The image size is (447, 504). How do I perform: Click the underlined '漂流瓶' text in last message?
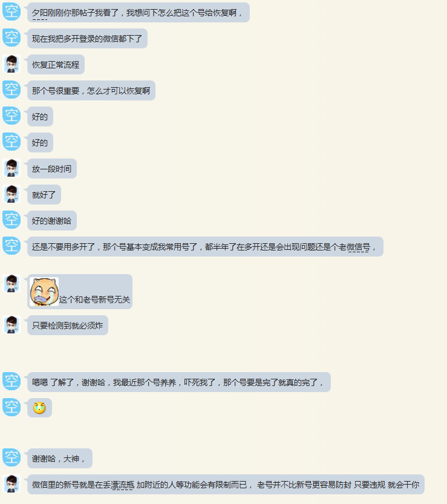tap(122, 485)
